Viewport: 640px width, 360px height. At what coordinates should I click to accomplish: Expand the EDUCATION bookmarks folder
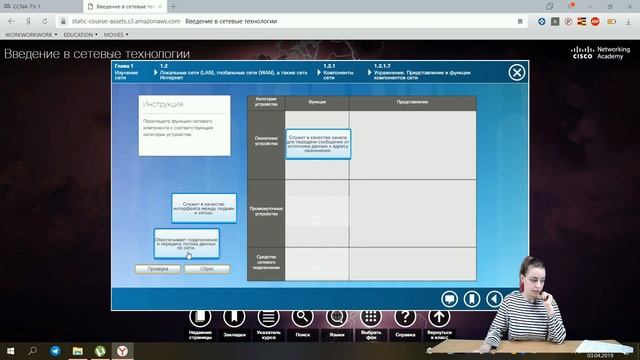pyautogui.click(x=80, y=35)
